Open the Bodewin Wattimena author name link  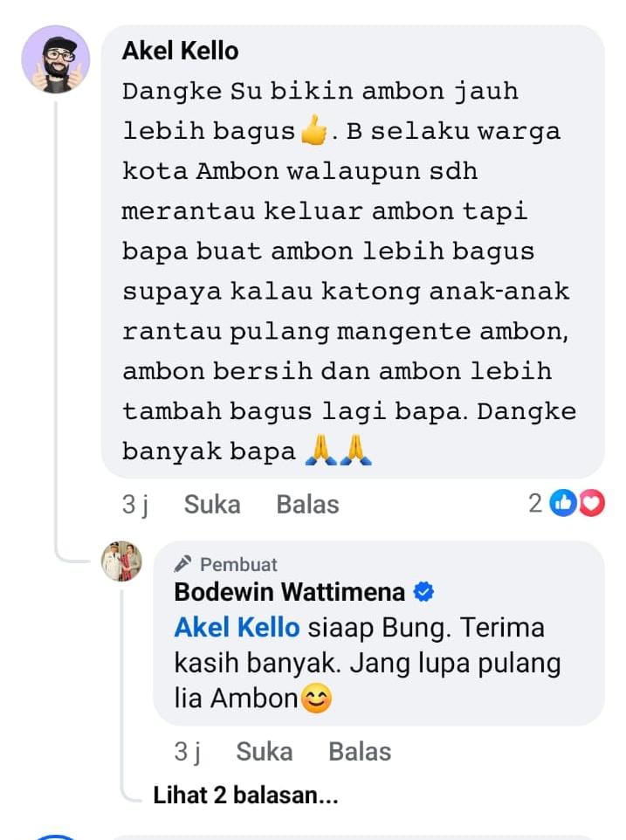click(x=289, y=592)
